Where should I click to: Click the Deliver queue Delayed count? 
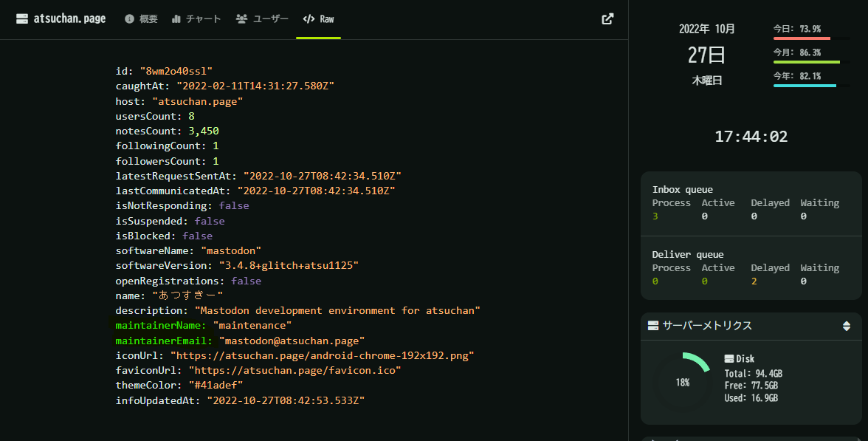click(754, 281)
